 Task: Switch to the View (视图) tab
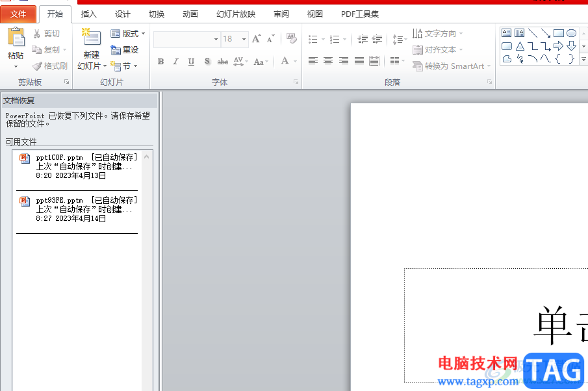point(314,14)
